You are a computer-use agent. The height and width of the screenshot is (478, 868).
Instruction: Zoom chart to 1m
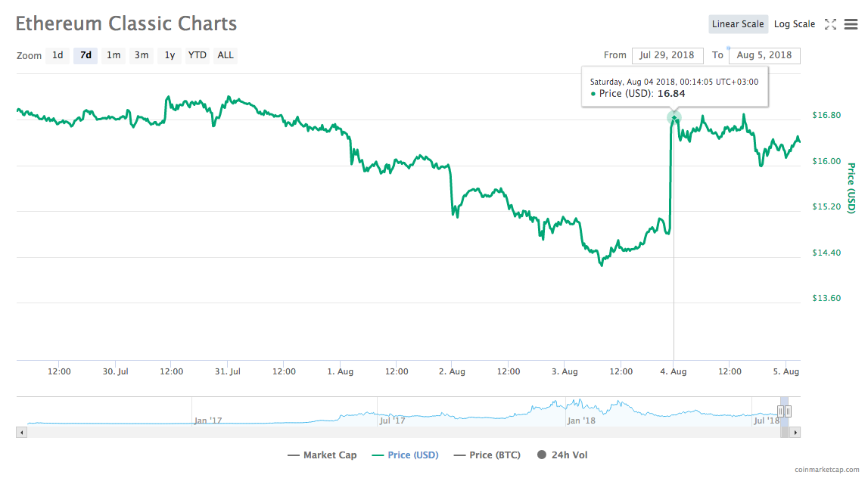[114, 55]
